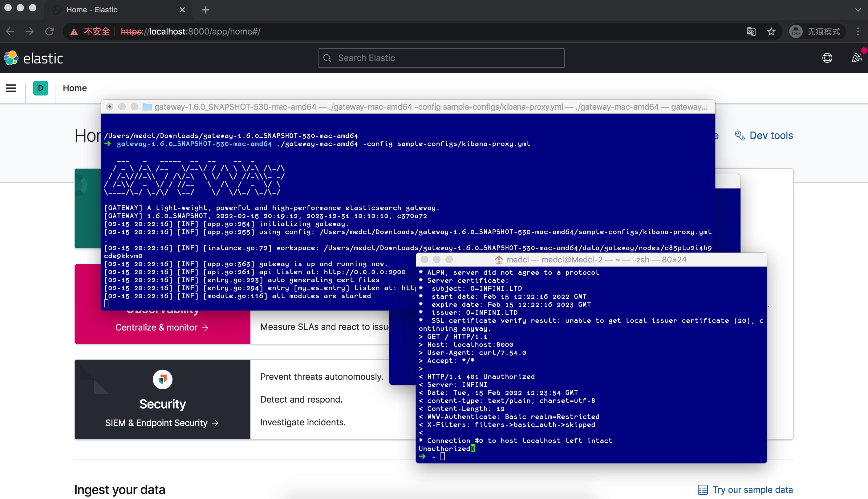Click the gateway terminal folder icon

click(x=147, y=107)
